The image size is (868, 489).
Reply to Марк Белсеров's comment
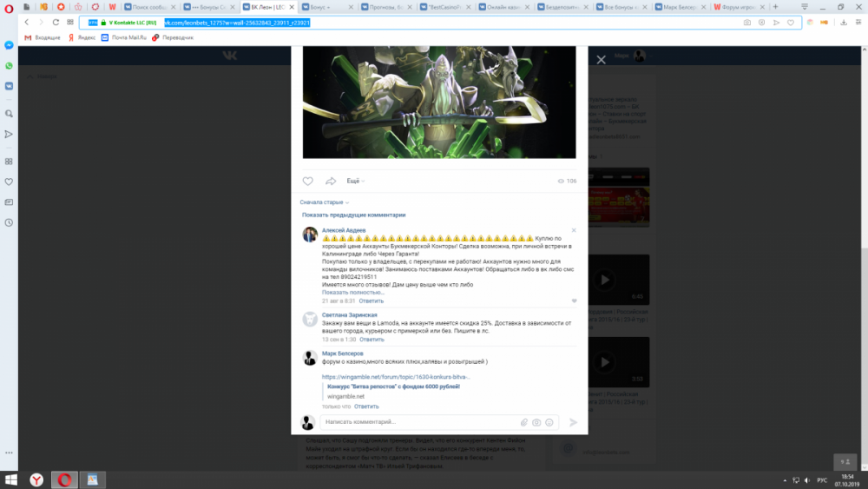(366, 406)
